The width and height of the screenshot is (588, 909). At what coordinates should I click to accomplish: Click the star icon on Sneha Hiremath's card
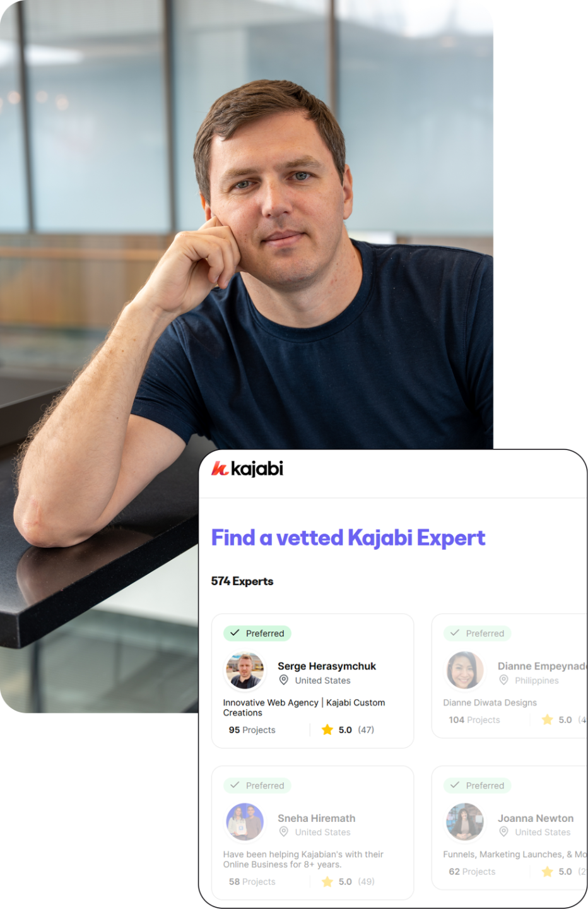(327, 881)
